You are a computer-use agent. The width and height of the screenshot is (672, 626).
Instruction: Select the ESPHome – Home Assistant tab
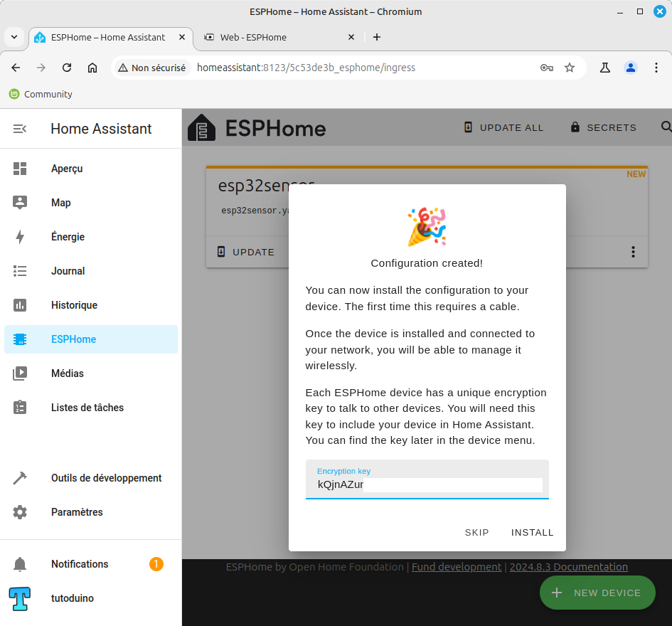coord(107,37)
